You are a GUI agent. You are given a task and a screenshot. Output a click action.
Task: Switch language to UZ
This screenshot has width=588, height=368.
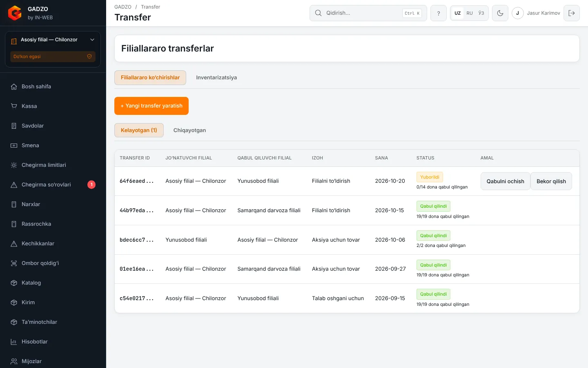point(458,13)
